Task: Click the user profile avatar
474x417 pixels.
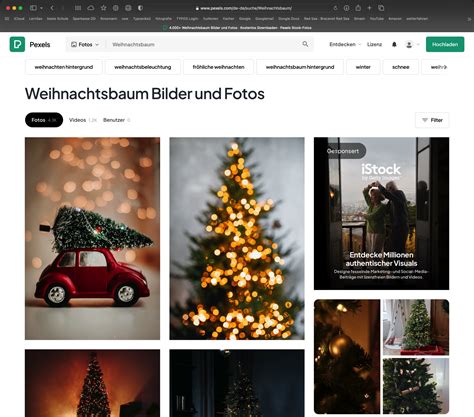Action: click(x=409, y=44)
